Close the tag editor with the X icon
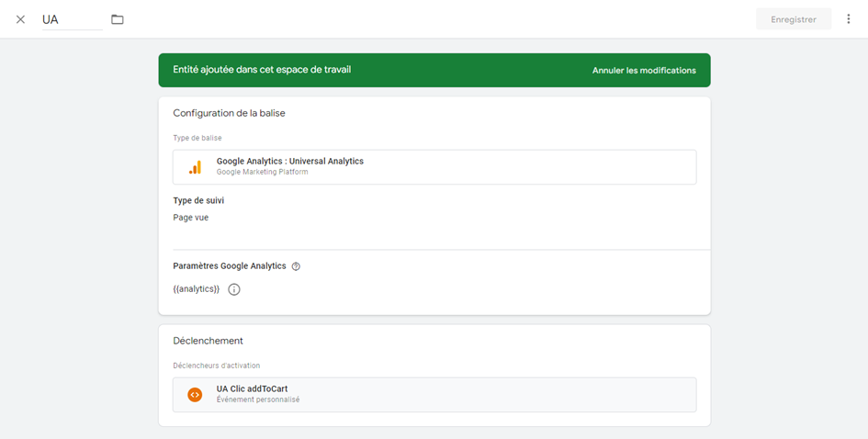Image resolution: width=868 pixels, height=439 pixels. (20, 19)
